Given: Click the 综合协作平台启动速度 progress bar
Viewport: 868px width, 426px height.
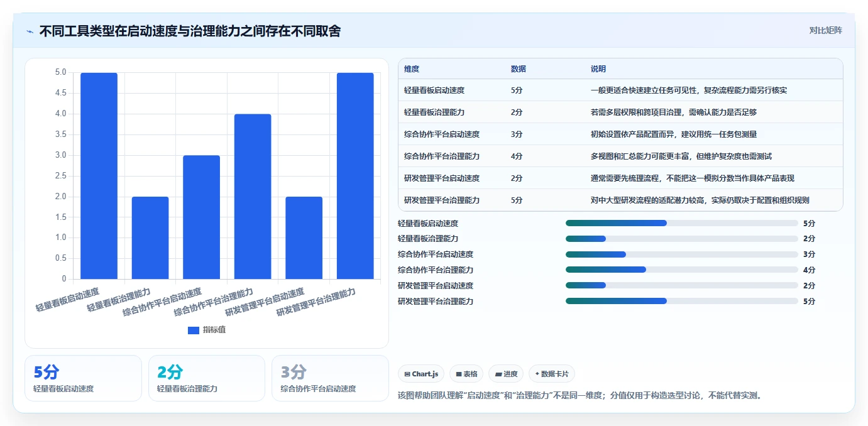Looking at the screenshot, I should (x=682, y=254).
